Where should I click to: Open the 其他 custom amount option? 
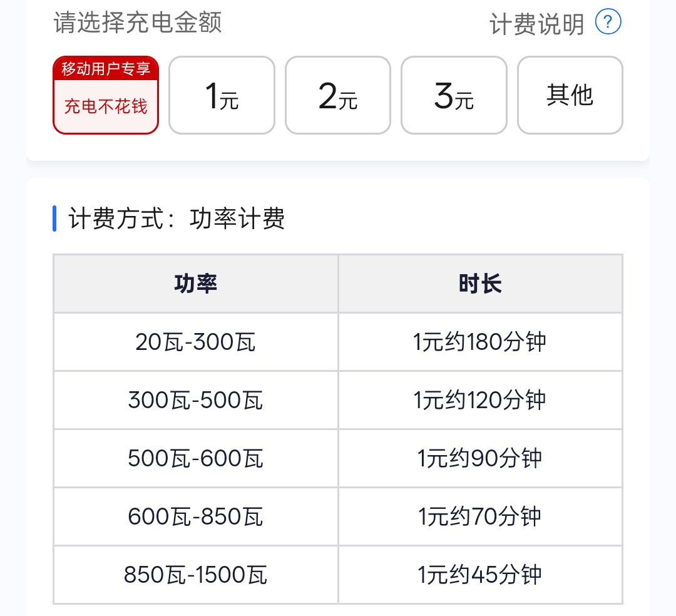(570, 95)
